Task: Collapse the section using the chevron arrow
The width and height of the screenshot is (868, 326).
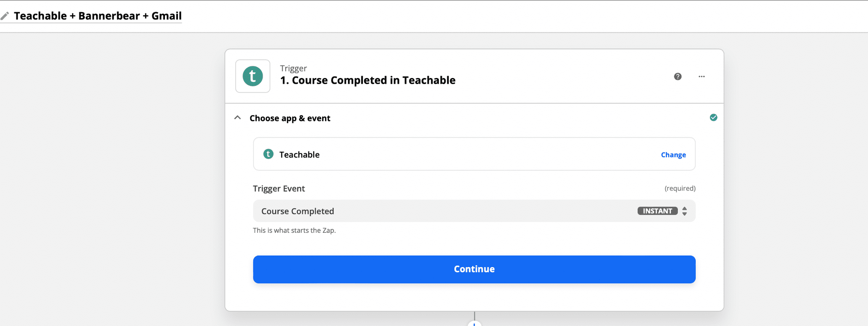Action: (x=237, y=118)
